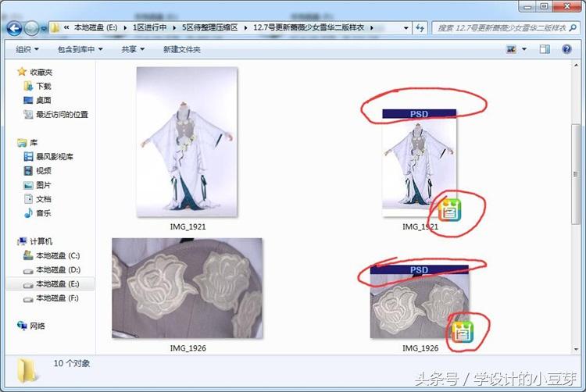The height and width of the screenshot is (392, 586).
Task: Click the network icon beside 网络
Action: [22, 326]
